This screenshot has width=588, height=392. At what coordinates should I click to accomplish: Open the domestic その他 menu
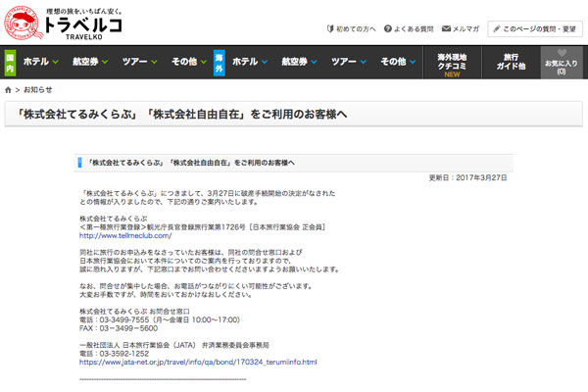[184, 62]
